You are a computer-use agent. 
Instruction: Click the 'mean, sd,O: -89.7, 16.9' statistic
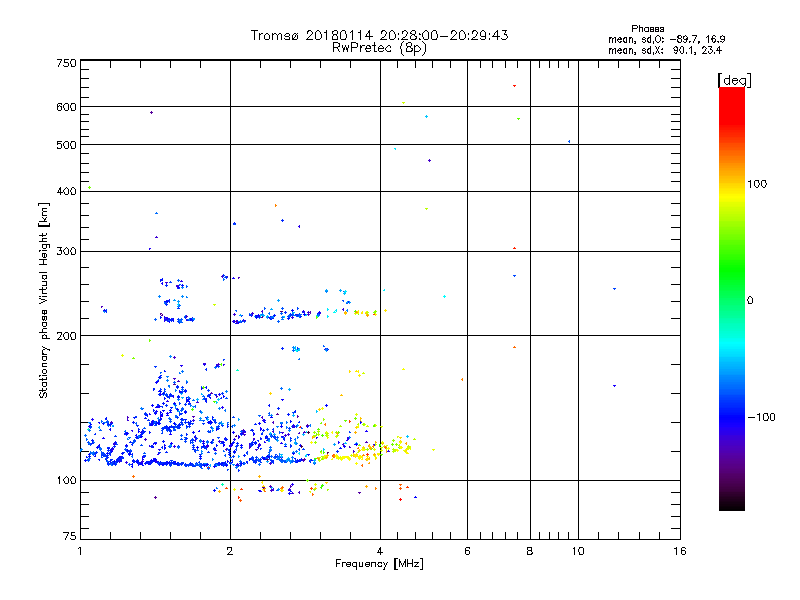(667, 39)
